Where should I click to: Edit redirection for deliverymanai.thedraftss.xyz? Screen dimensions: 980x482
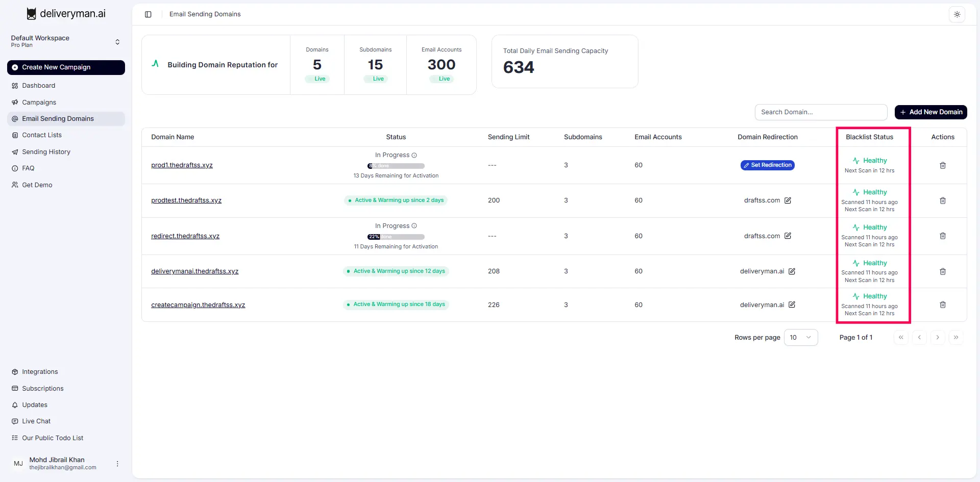coord(792,271)
